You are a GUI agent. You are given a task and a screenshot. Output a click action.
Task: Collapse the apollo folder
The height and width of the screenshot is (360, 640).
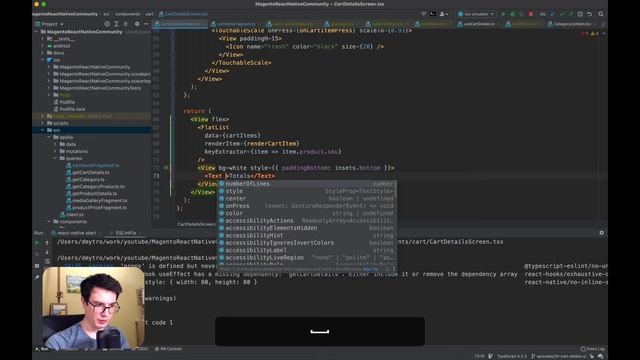(49, 137)
